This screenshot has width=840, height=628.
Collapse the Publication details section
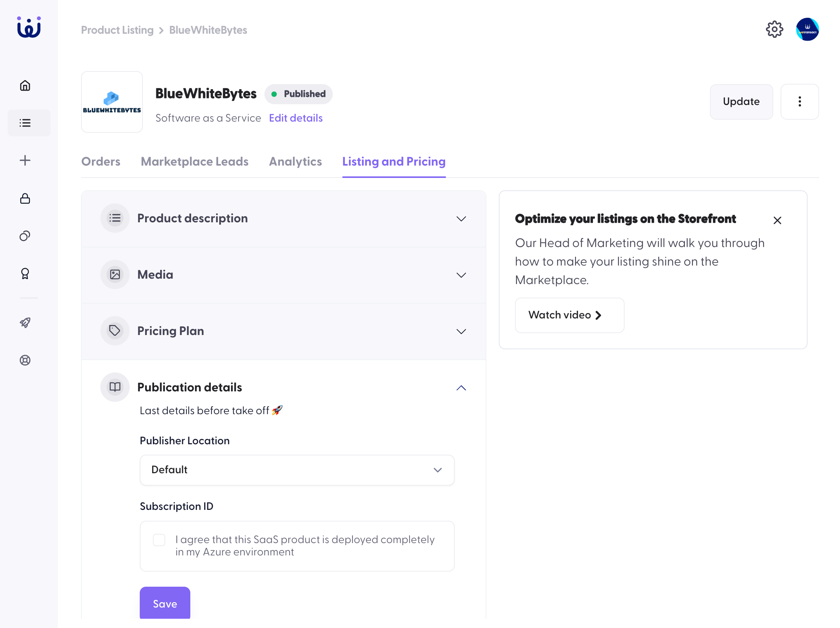pos(461,388)
